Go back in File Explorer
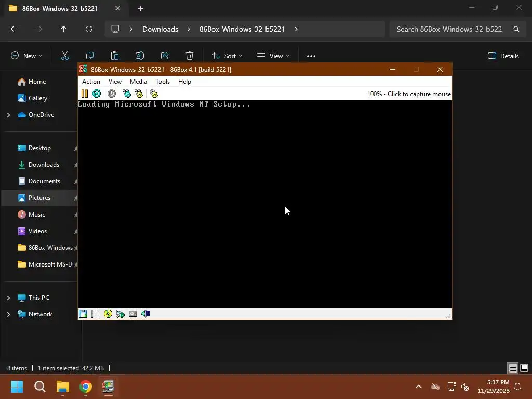The height and width of the screenshot is (399, 532). (14, 29)
